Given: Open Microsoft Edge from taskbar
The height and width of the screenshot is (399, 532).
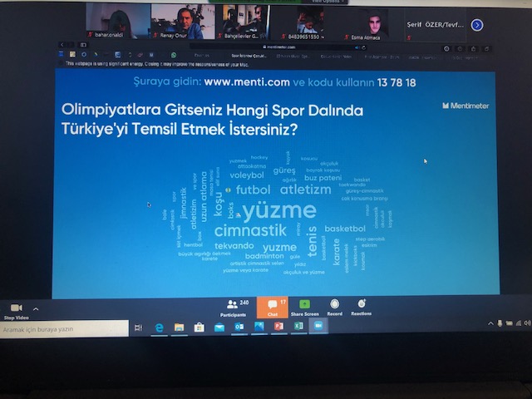Looking at the screenshot, I should (x=159, y=328).
